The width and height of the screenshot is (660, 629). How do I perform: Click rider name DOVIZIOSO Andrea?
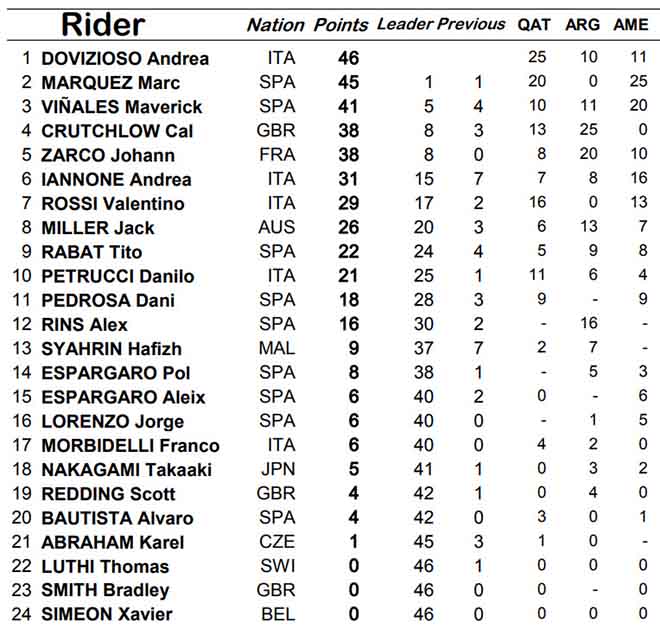click(125, 59)
